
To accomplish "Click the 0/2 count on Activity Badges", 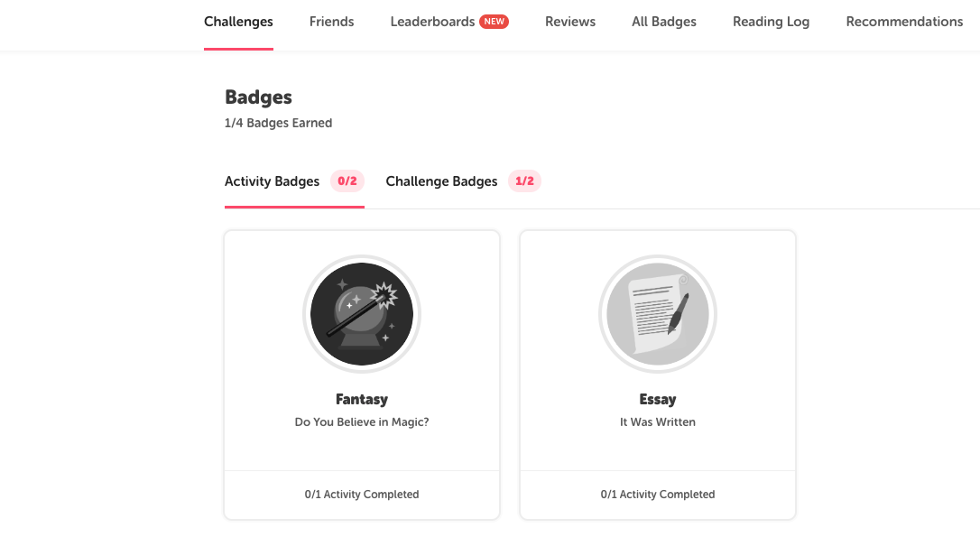I will 347,181.
